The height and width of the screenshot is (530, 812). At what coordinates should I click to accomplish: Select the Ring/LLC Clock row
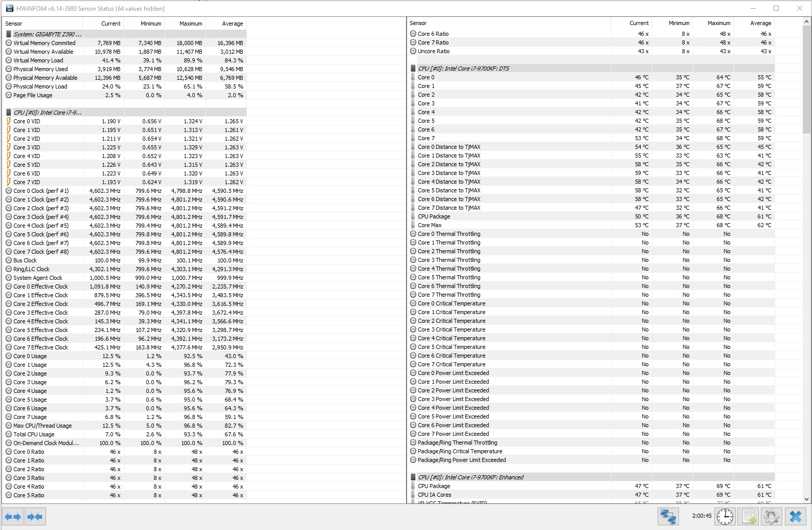point(125,269)
